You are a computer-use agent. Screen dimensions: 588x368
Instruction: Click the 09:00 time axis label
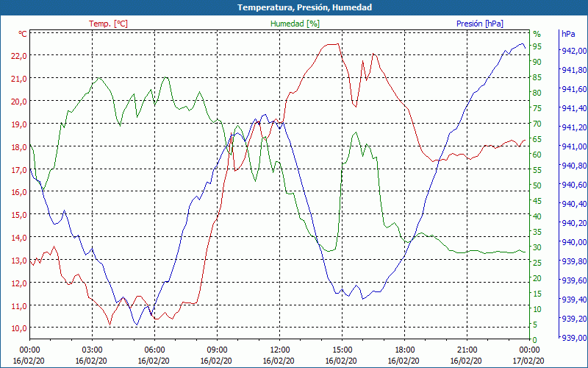click(217, 350)
